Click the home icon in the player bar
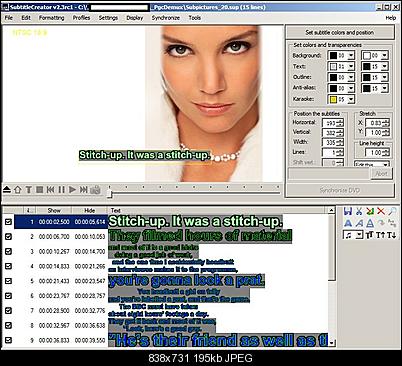 [x=18, y=190]
